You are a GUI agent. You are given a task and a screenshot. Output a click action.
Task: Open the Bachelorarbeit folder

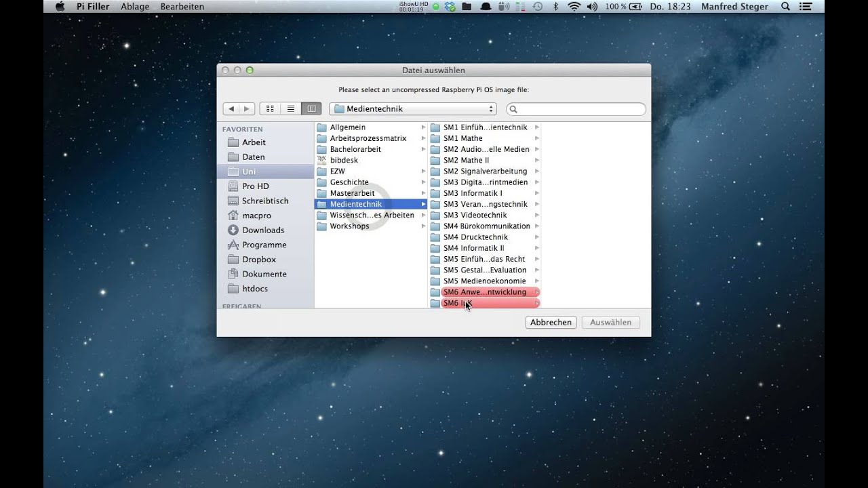tap(371, 149)
